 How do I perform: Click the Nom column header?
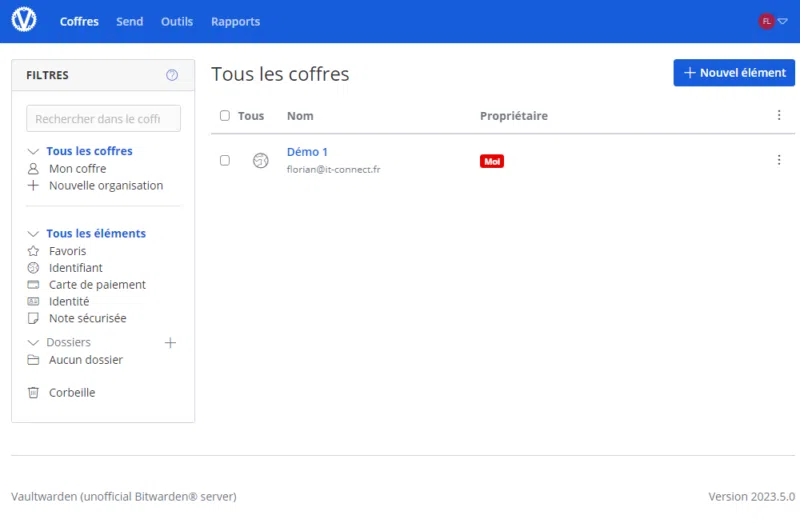[300, 116]
